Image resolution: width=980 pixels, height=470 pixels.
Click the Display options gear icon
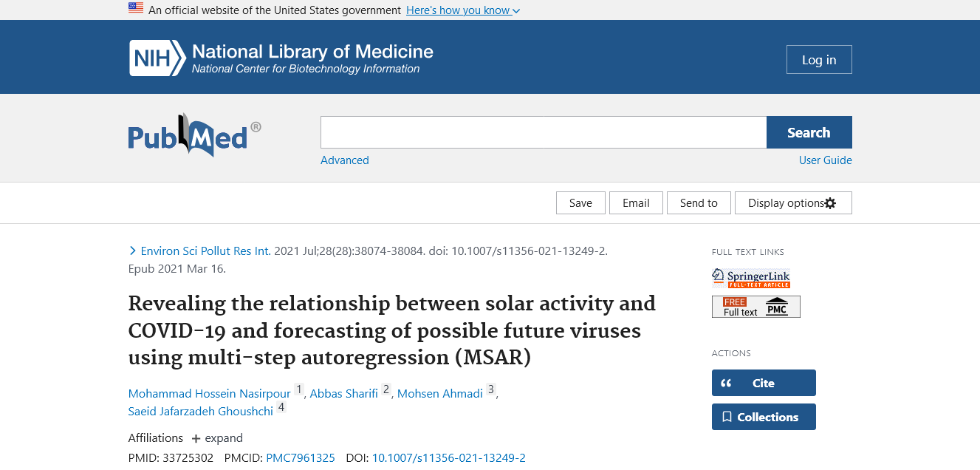(830, 203)
